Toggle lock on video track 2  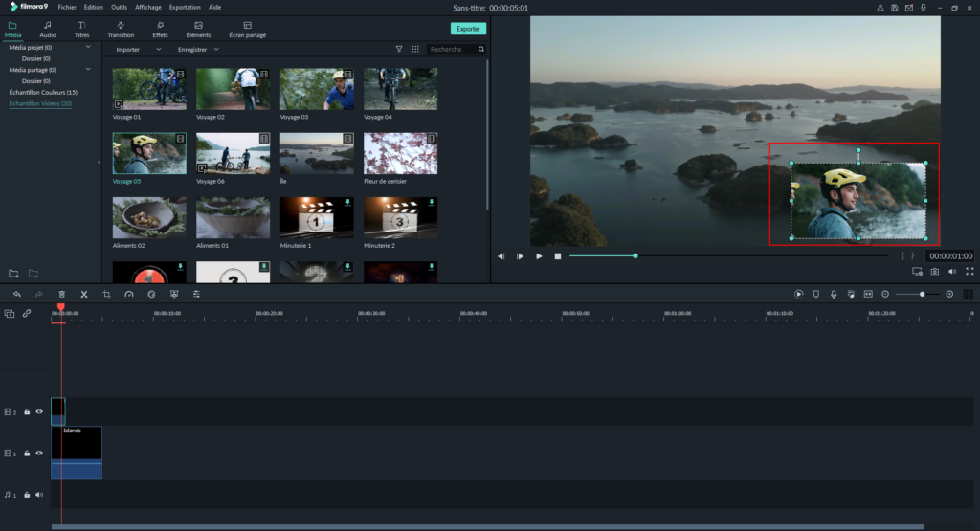(27, 411)
